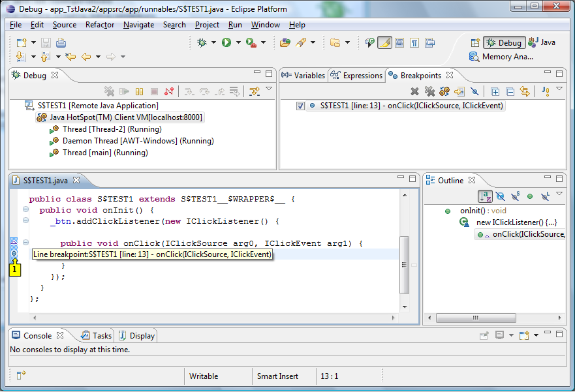Uncheck the SSTEST1 line 13 breakpoint
The width and height of the screenshot is (575, 392).
[300, 105]
